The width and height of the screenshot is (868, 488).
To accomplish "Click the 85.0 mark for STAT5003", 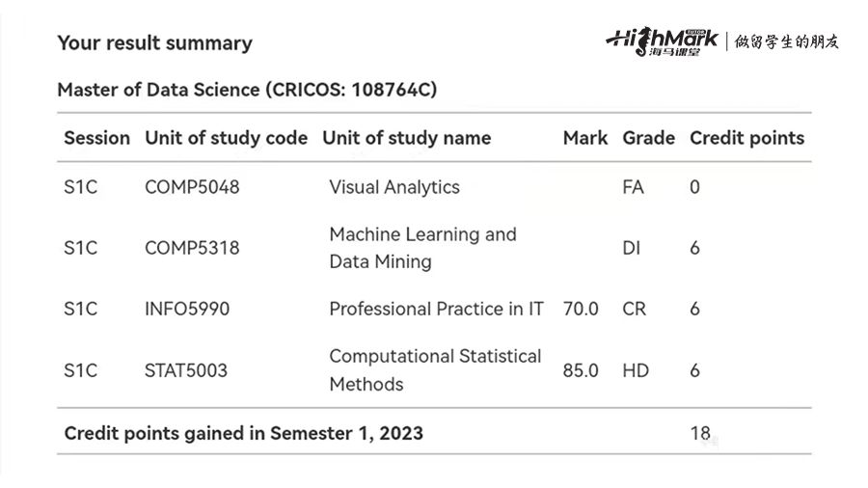I will point(581,370).
